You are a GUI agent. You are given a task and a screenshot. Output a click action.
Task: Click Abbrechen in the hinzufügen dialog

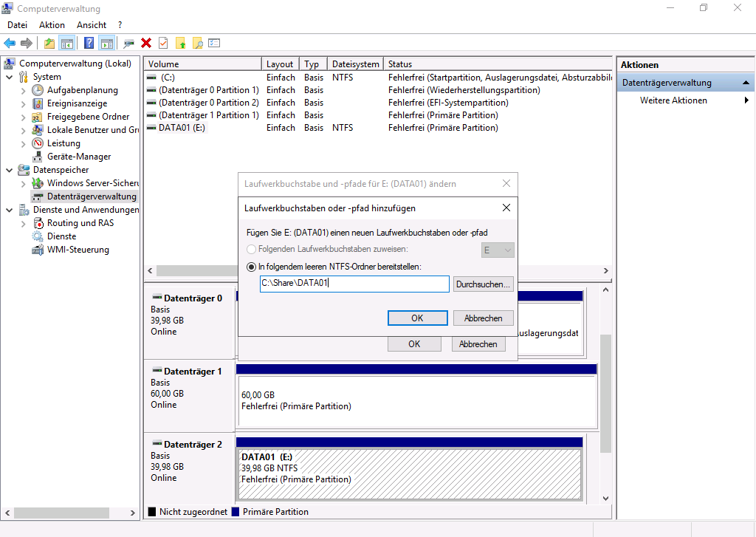(483, 318)
